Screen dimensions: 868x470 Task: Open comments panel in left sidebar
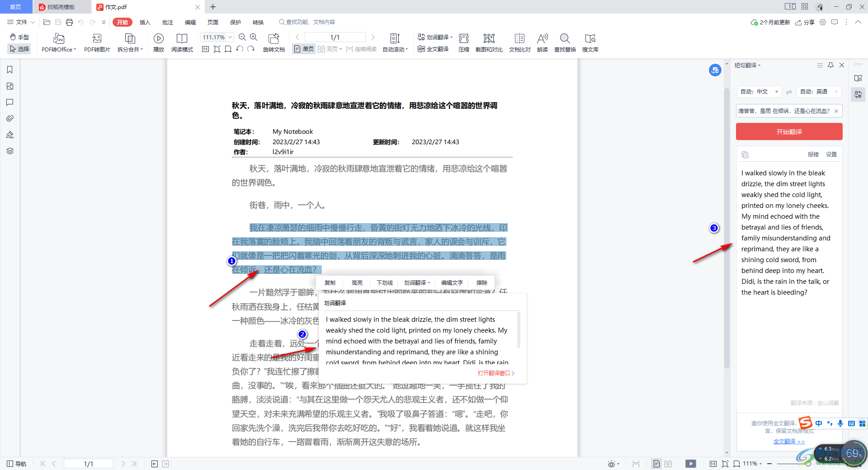point(10,102)
